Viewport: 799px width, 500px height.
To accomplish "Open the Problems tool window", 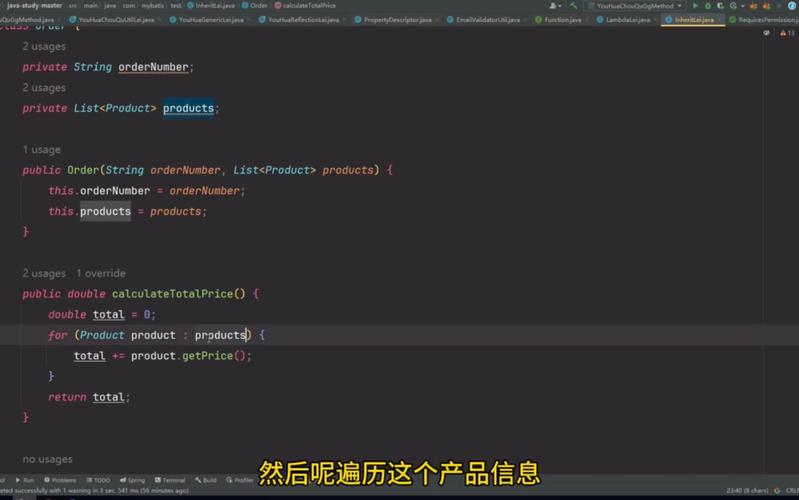I will (60, 480).
